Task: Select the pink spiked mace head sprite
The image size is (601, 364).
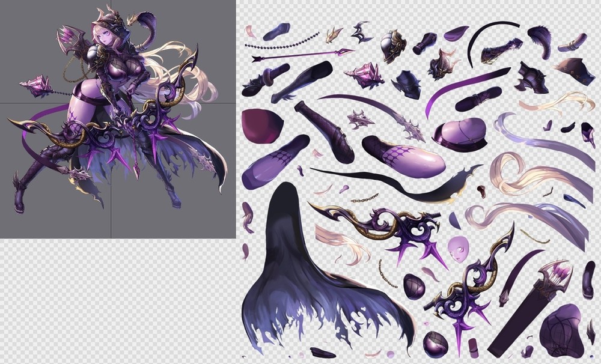Action: tap(365, 76)
